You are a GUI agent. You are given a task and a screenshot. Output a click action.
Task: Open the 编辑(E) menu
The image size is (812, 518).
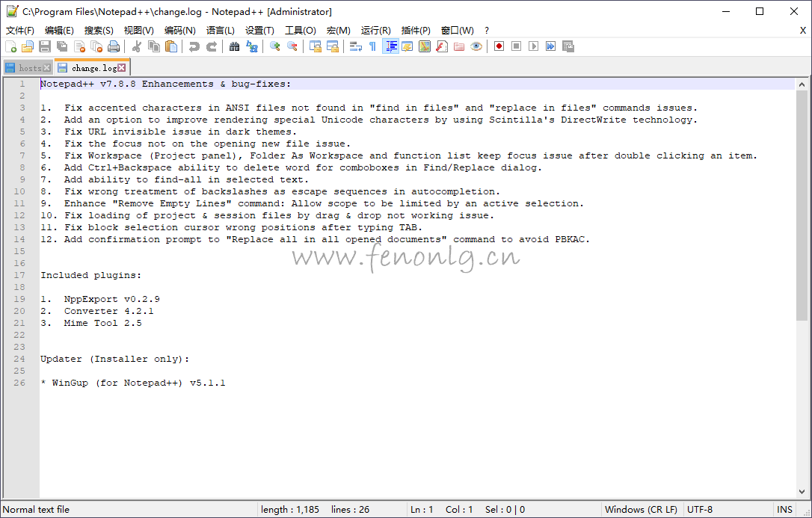[x=59, y=31]
